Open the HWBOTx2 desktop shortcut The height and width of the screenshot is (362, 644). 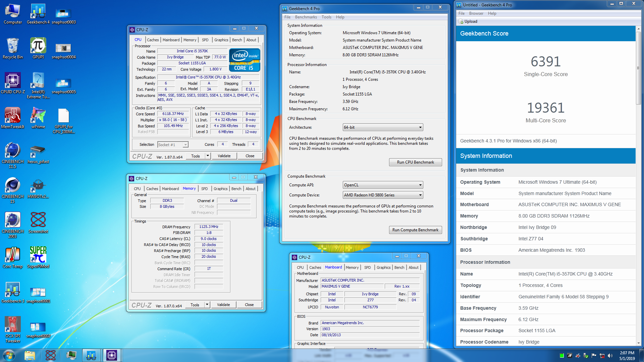point(38,188)
